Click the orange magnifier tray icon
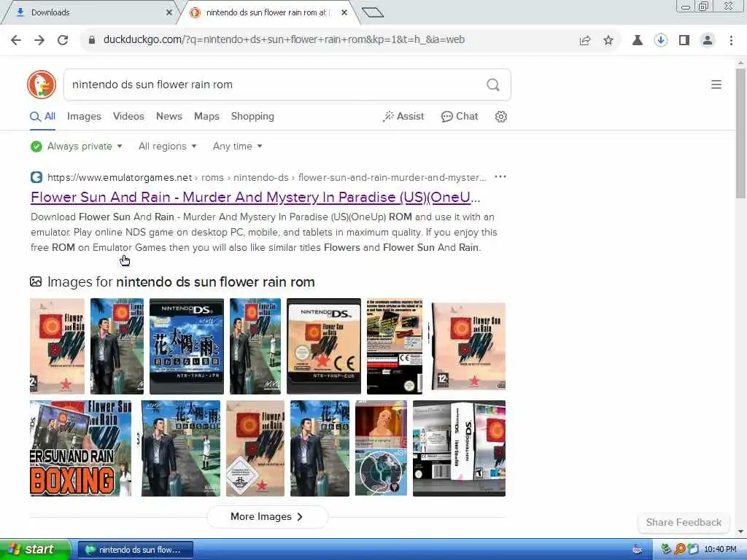 pyautogui.click(x=679, y=550)
